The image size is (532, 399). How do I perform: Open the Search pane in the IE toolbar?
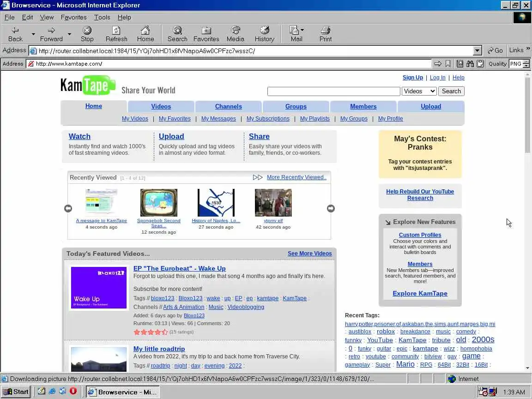tap(177, 34)
